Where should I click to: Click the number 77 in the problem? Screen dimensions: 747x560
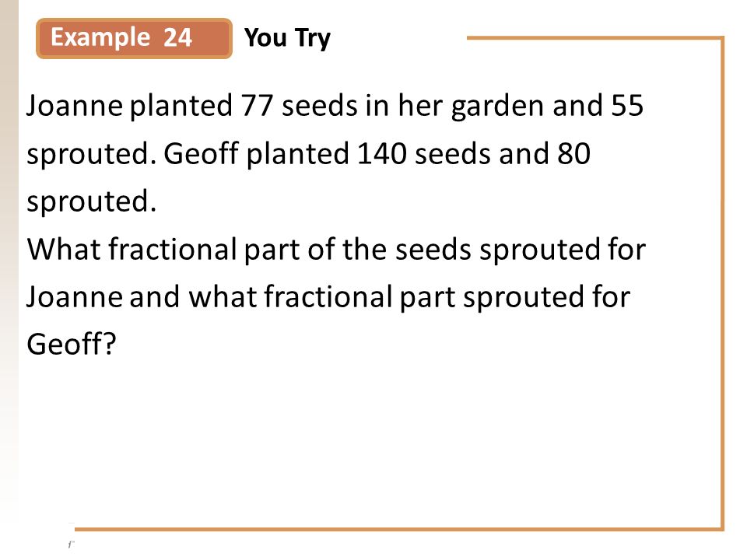(x=257, y=105)
